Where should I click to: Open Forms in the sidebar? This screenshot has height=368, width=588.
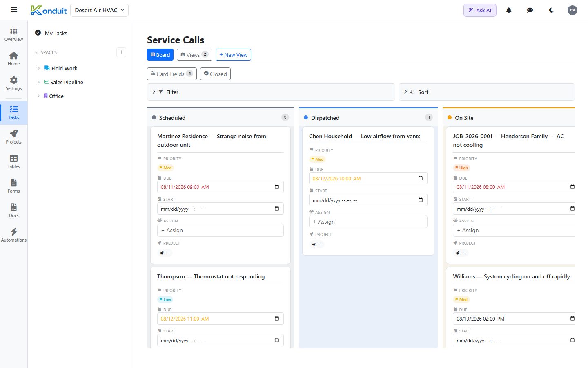tap(14, 186)
